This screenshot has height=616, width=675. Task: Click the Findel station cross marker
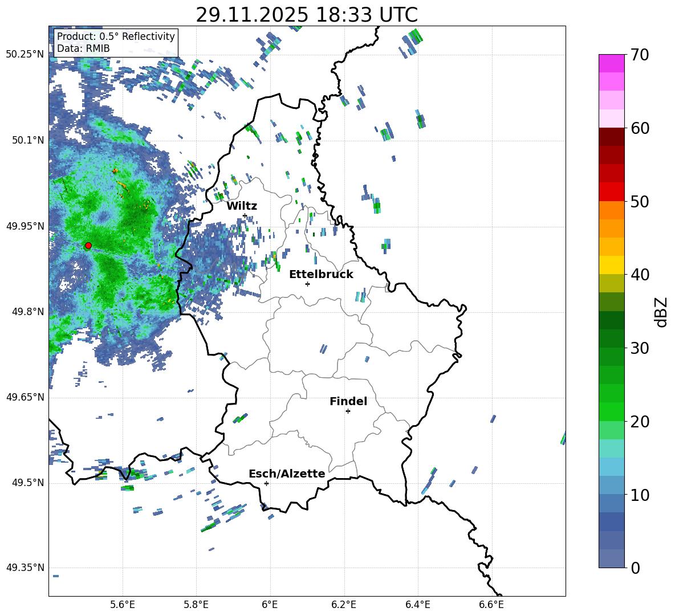pyautogui.click(x=348, y=411)
